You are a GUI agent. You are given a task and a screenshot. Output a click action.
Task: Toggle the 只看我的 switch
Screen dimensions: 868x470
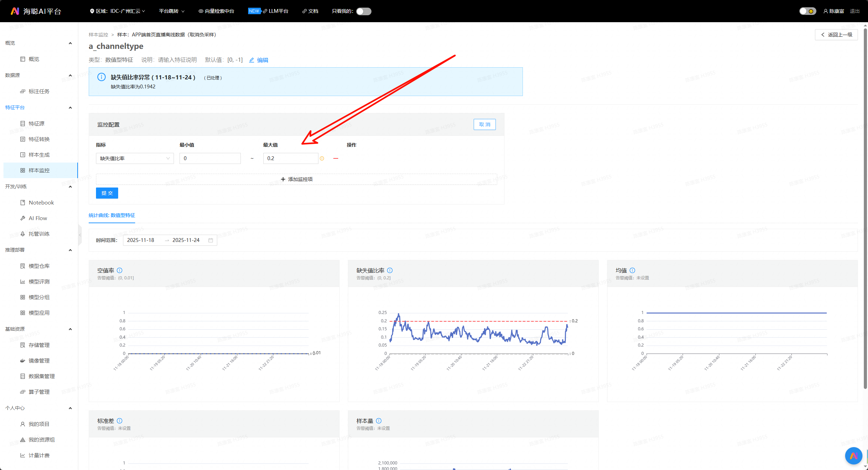point(363,11)
